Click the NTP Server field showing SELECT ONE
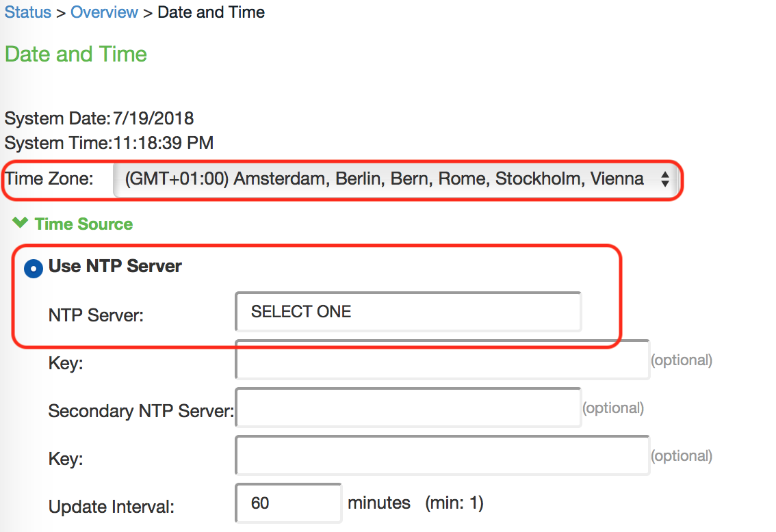Screen dimensions: 776x532 [x=408, y=312]
